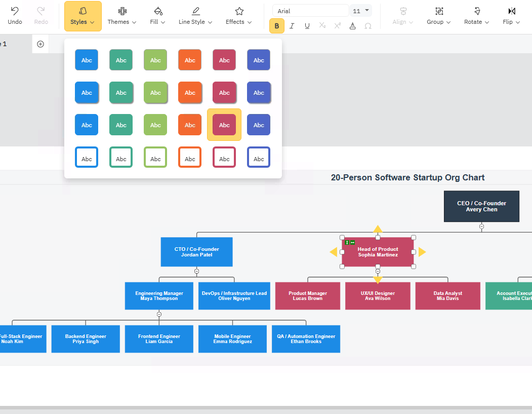Click the right yellow quick-add arrow
The image size is (532, 414).
422,252
